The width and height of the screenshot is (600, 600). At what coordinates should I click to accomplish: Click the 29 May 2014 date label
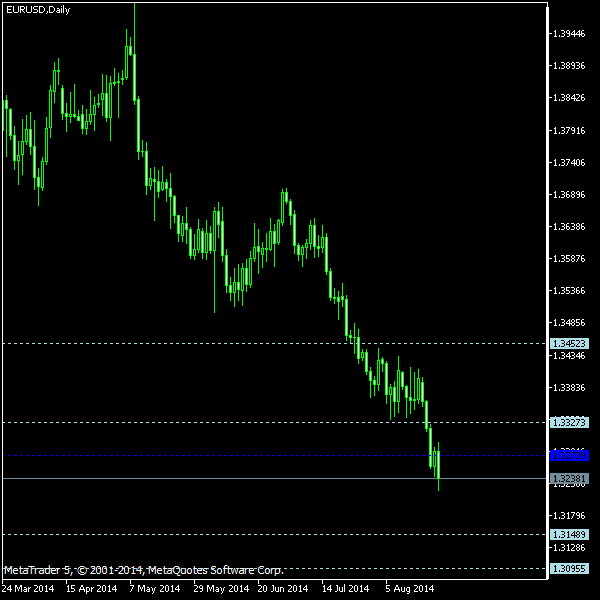point(221,589)
